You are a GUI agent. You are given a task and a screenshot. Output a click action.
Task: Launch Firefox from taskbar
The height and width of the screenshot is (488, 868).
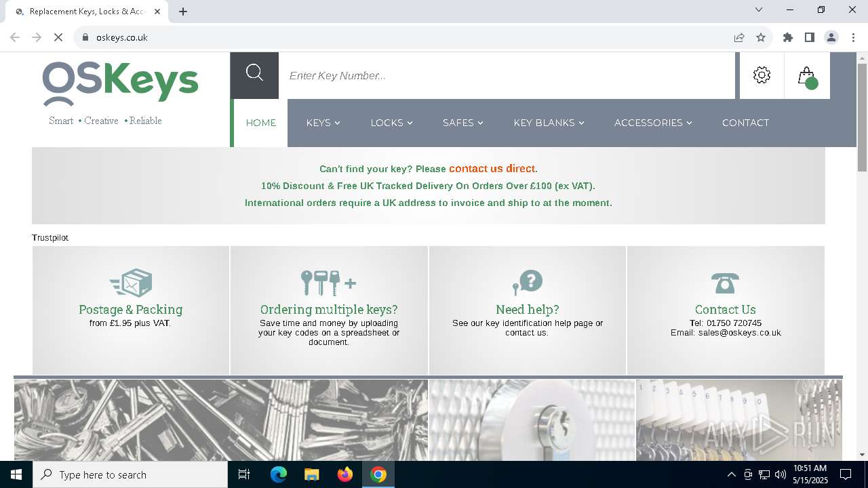click(345, 474)
